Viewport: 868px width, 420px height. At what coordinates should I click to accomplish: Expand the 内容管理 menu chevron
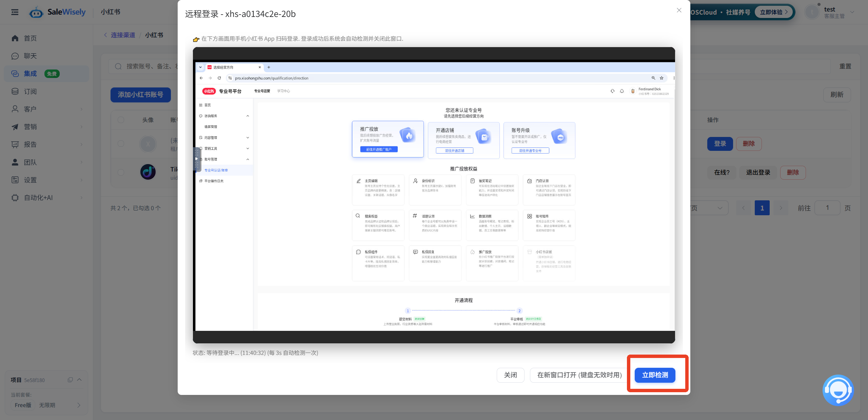click(248, 138)
